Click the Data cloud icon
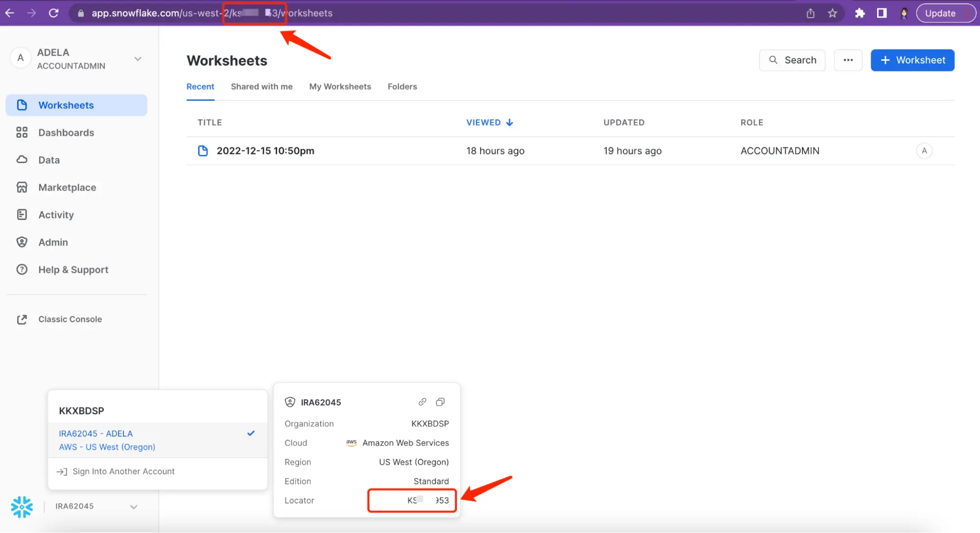The height and width of the screenshot is (533, 980). (x=22, y=160)
